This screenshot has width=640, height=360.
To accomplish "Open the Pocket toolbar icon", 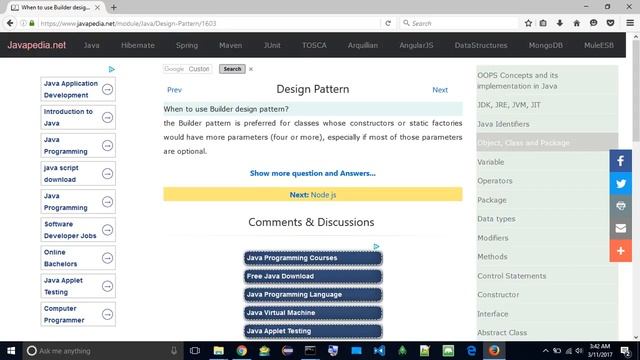I will pos(610,23).
